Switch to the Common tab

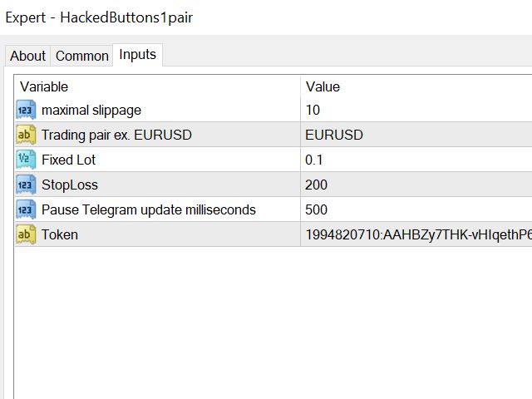point(81,56)
